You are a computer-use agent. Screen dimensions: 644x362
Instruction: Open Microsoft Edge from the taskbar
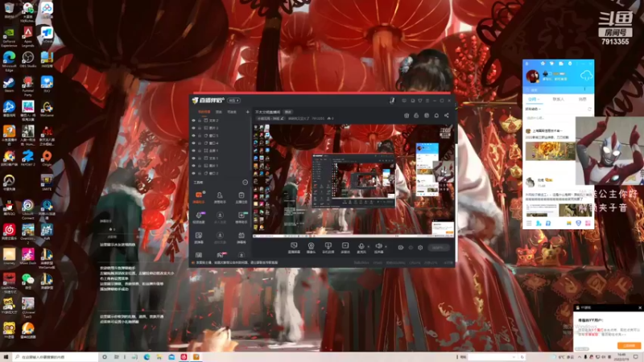tap(147, 357)
